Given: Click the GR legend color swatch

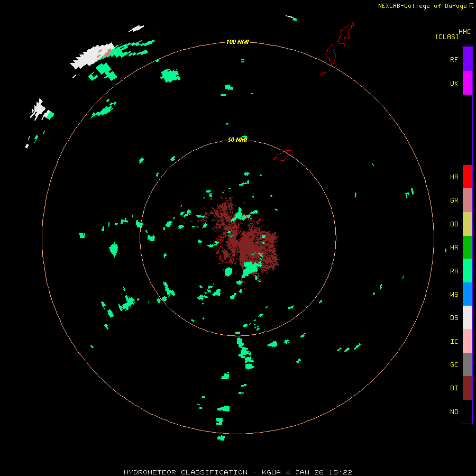Looking at the screenshot, I should [x=467, y=200].
